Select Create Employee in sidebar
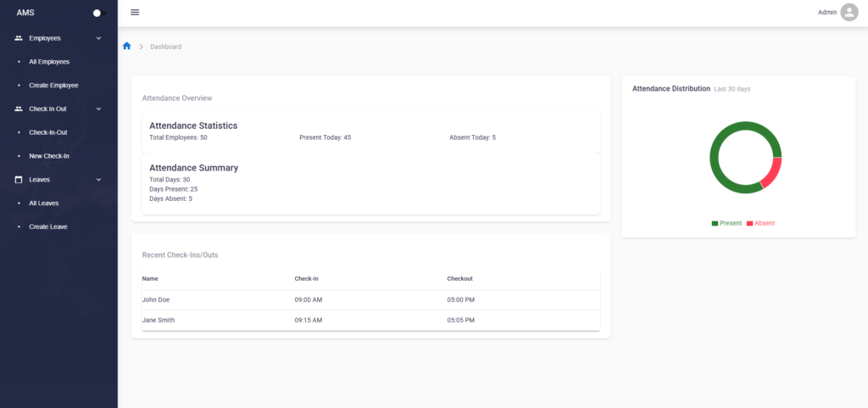868x408 pixels. [x=53, y=86]
